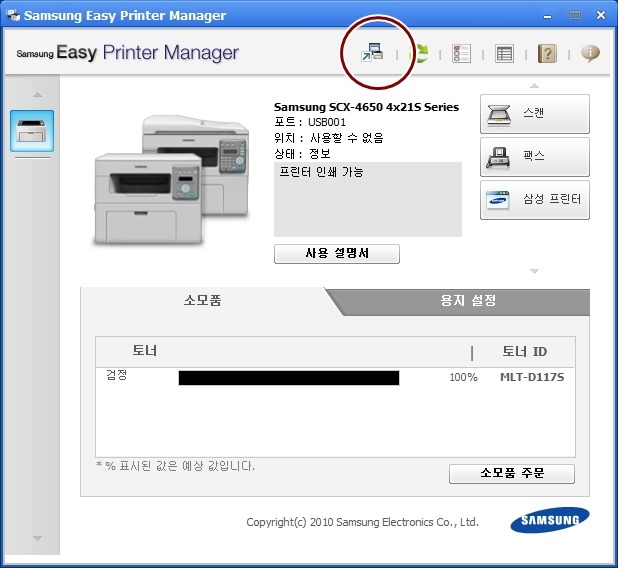
Task: Click the Samsung logo at bottom right
Action: coord(550,520)
